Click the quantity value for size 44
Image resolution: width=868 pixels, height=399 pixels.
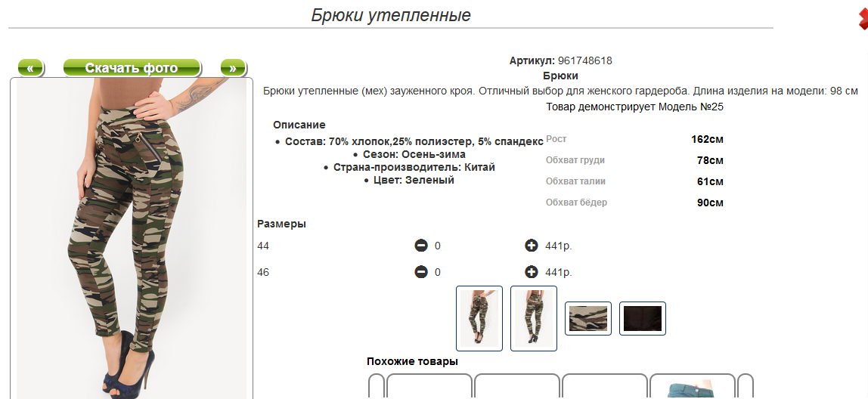coord(438,246)
